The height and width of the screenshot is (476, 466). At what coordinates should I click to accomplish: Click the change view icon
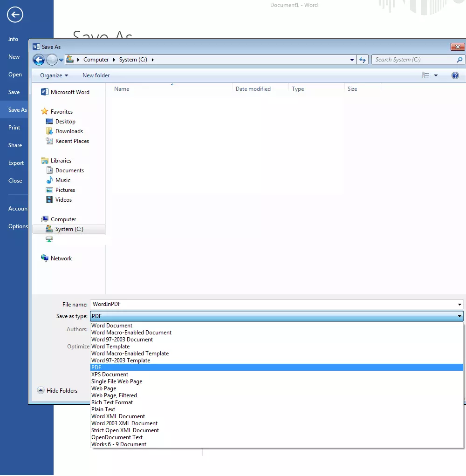point(425,75)
